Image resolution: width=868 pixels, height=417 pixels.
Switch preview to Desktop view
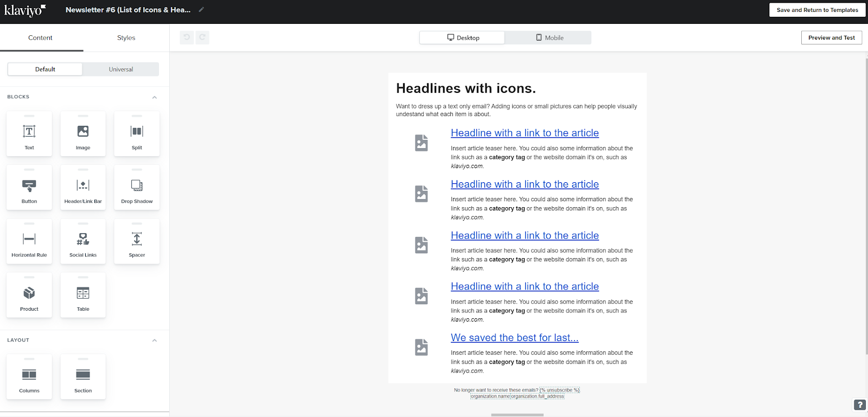[x=462, y=37]
